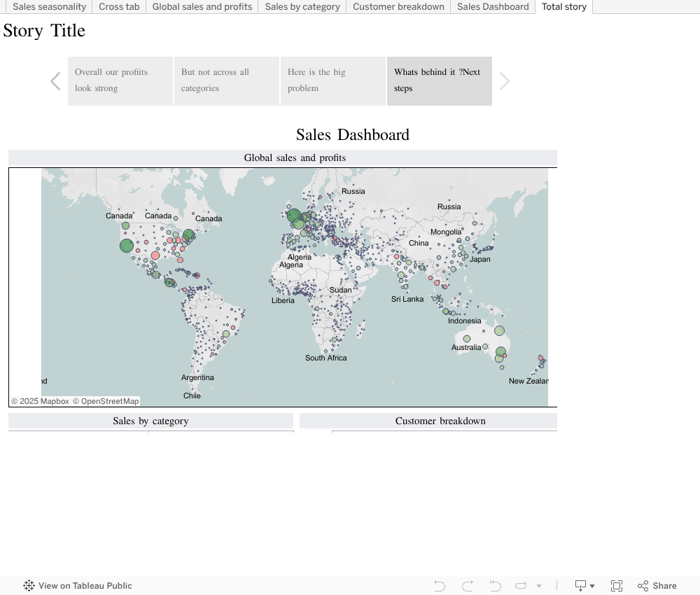700x595 pixels.
Task: Open the View on Tableau Public link
Action: click(85, 586)
